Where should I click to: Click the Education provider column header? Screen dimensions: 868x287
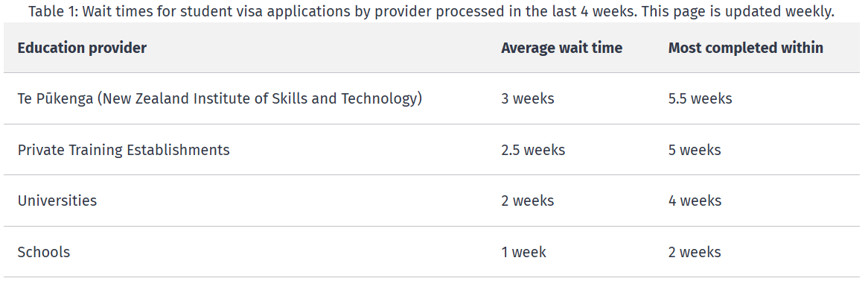(x=82, y=48)
